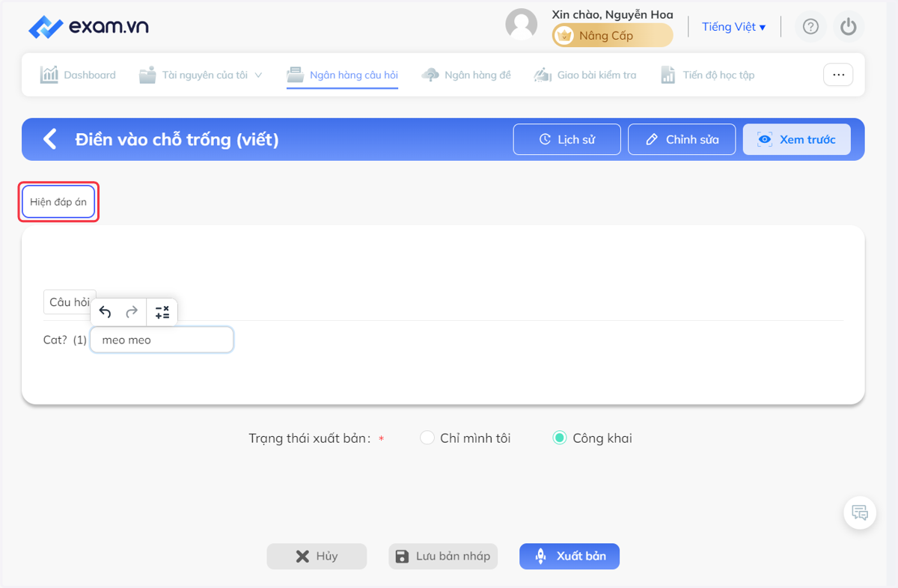Select the Ngân hàng câu hỏi tab
898x588 pixels.
(343, 75)
